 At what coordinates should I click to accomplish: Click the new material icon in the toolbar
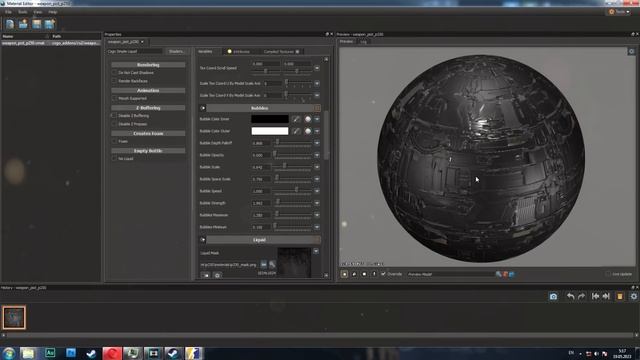[10, 24]
